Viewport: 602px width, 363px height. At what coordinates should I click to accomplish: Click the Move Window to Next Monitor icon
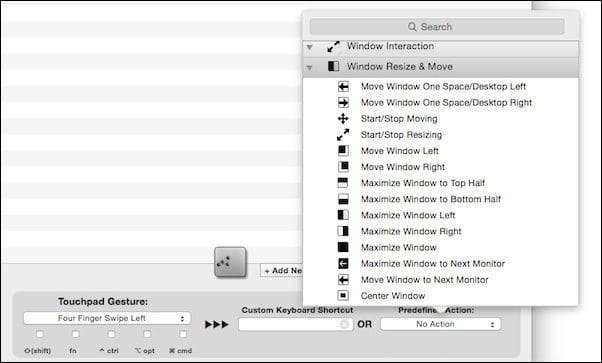click(343, 280)
